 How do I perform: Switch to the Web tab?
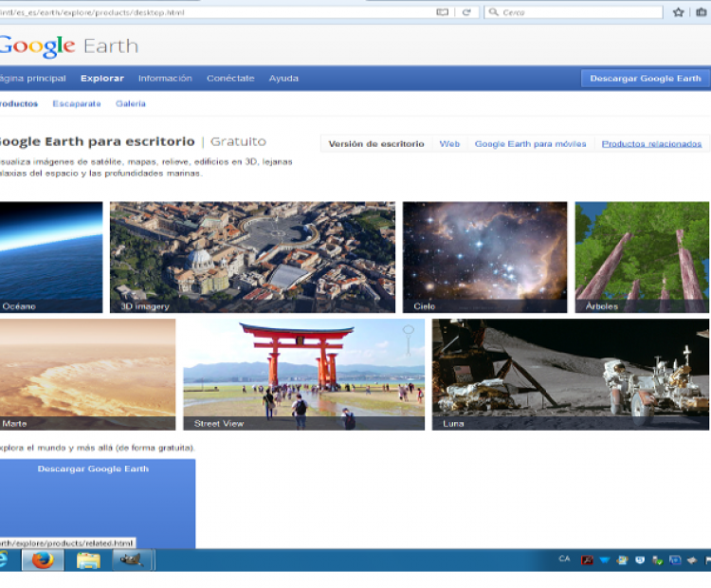tap(449, 144)
